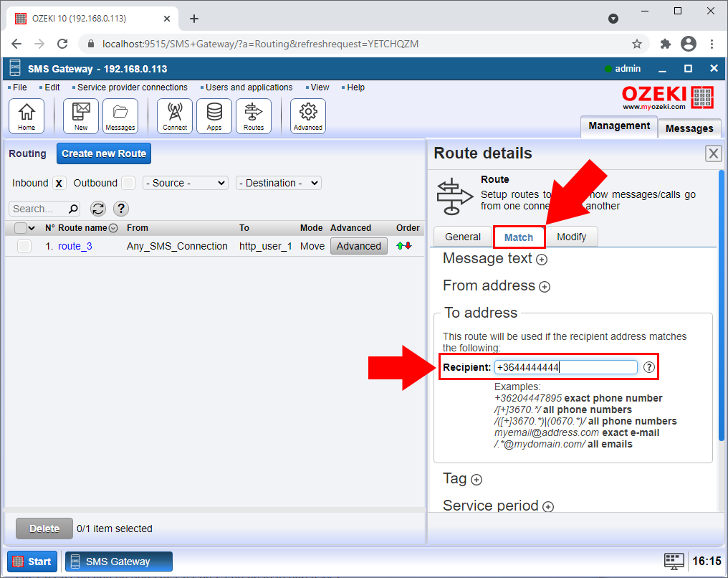The image size is (728, 578).
Task: Open the browser profile avatar
Action: point(689,44)
